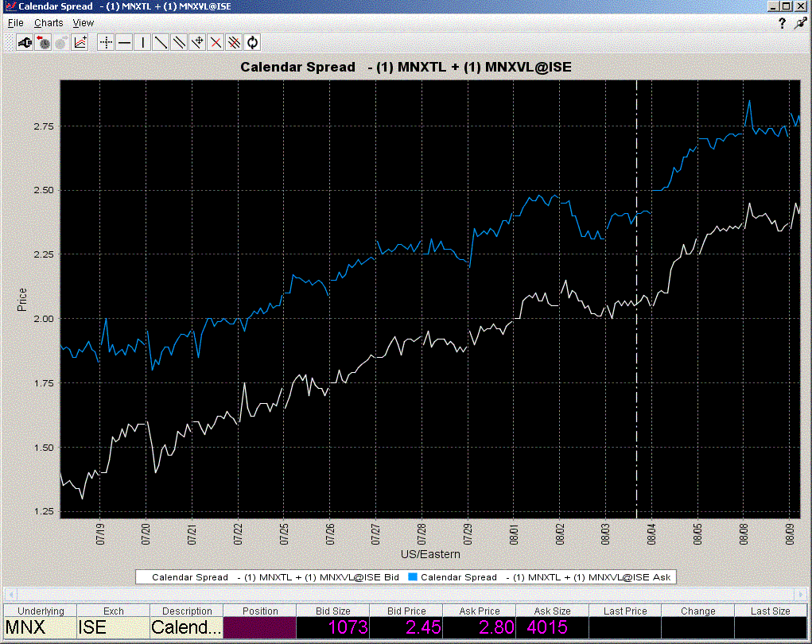The image size is (812, 644).
Task: Toggle the crosshair cursor tool
Action: pos(106,42)
